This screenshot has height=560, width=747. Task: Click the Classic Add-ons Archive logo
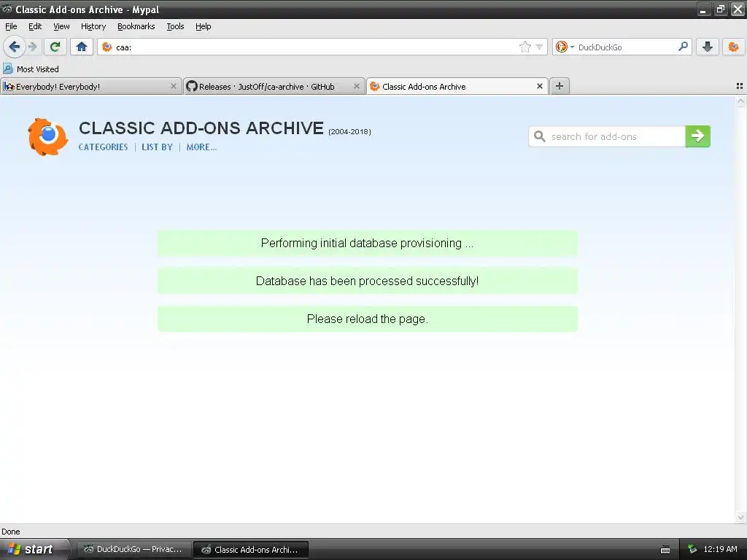coord(47,137)
